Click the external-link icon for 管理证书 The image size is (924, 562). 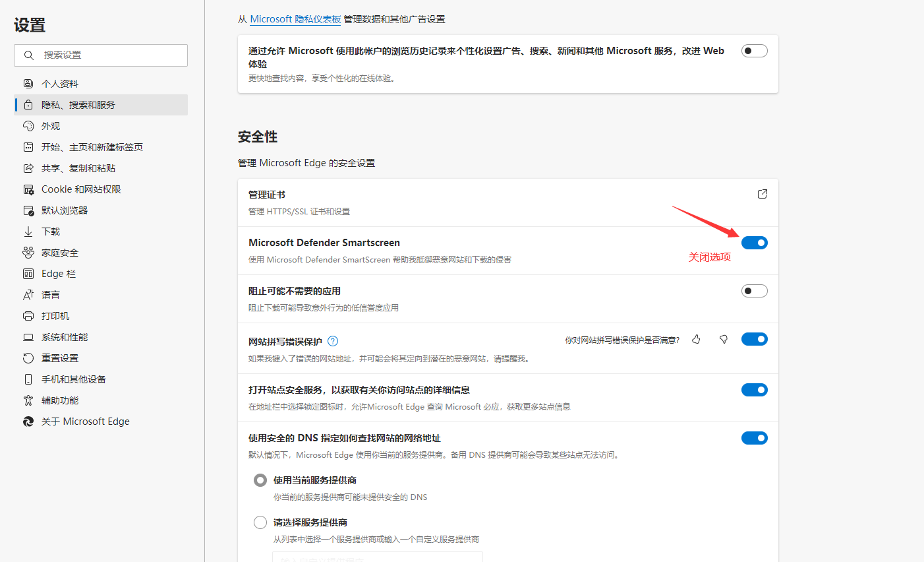coord(763,194)
